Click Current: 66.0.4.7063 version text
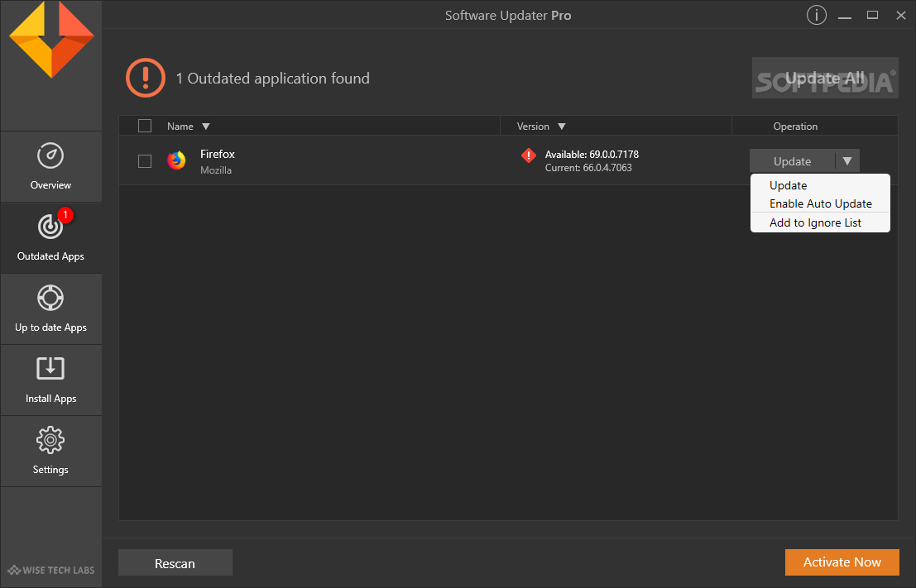The height and width of the screenshot is (588, 916). point(588,168)
